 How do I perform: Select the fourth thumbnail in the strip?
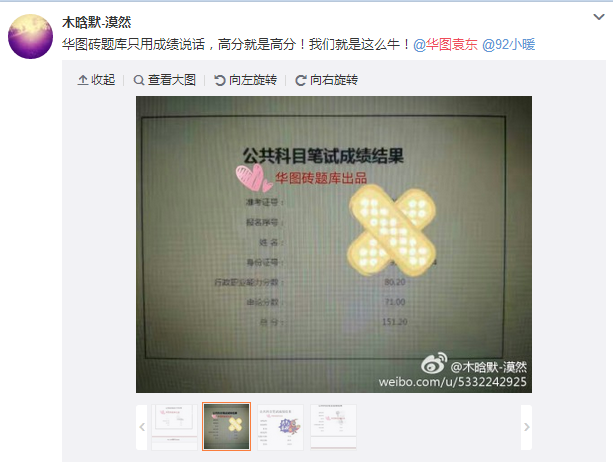(333, 427)
